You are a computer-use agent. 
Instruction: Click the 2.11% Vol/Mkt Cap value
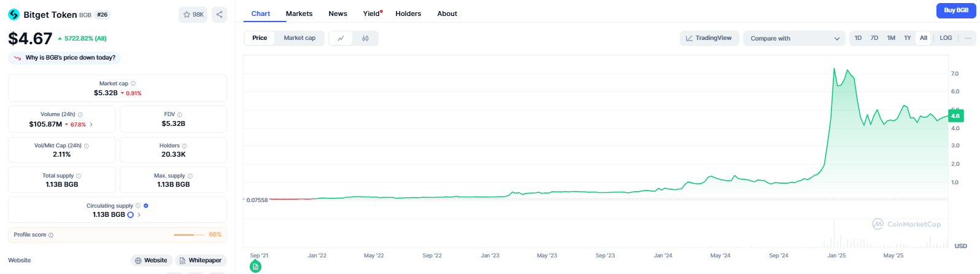(x=61, y=155)
